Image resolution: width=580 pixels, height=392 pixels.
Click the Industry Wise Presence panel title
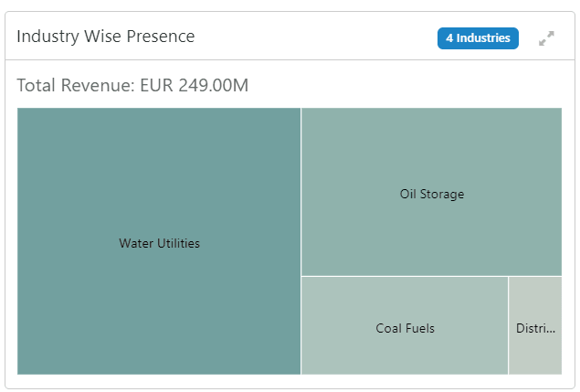tap(106, 37)
